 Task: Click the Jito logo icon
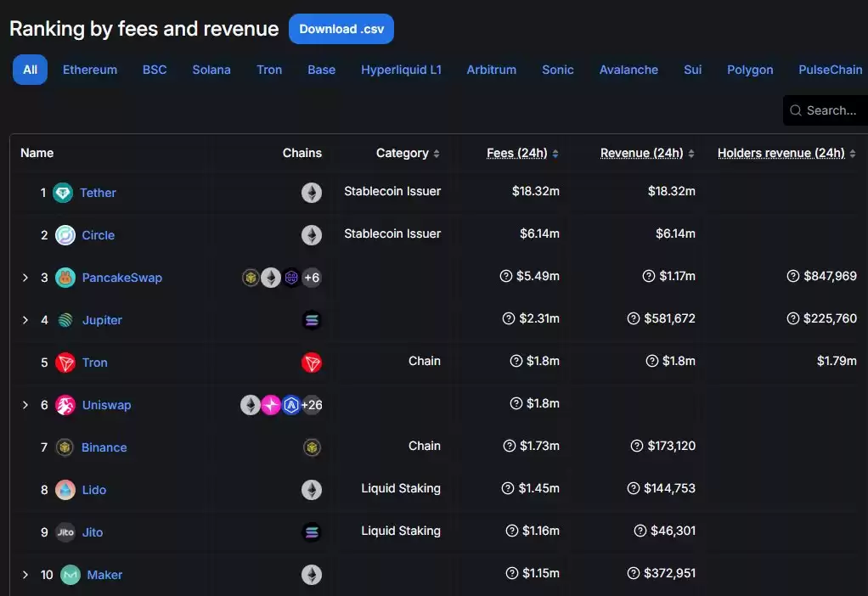pyautogui.click(x=65, y=532)
